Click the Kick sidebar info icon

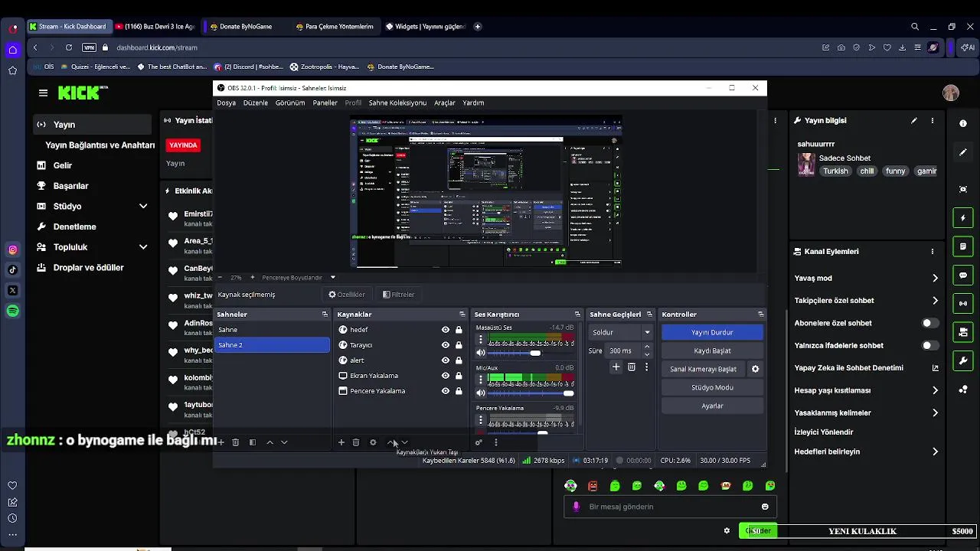click(963, 123)
